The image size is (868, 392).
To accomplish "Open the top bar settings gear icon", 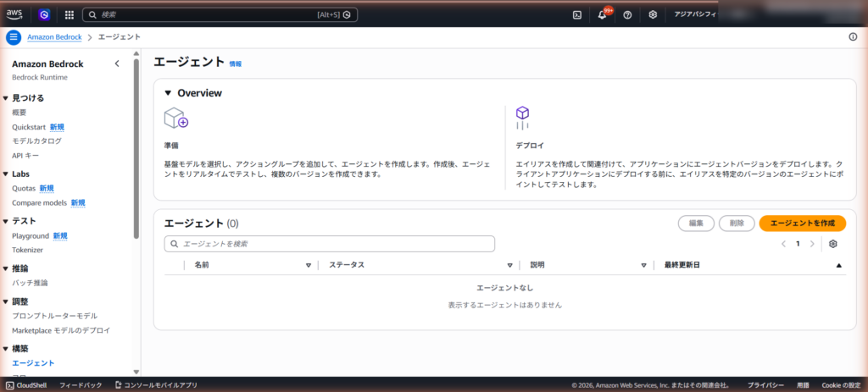I will (x=653, y=15).
